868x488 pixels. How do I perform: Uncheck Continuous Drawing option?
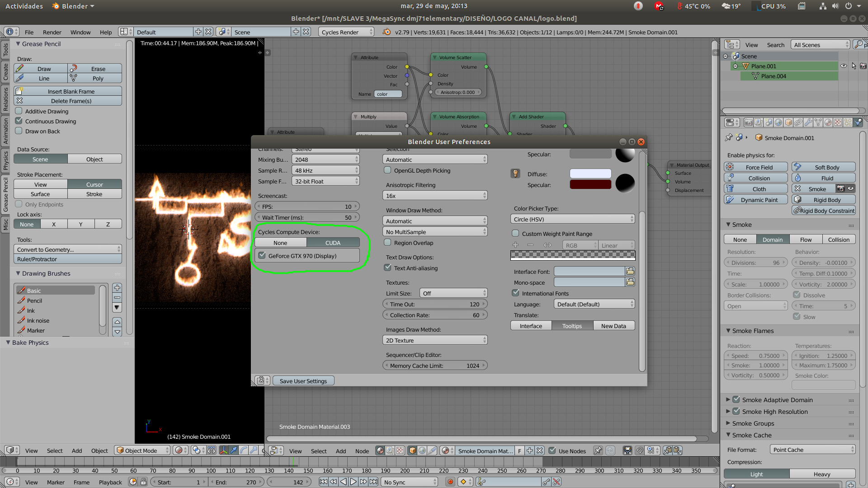tap(19, 121)
